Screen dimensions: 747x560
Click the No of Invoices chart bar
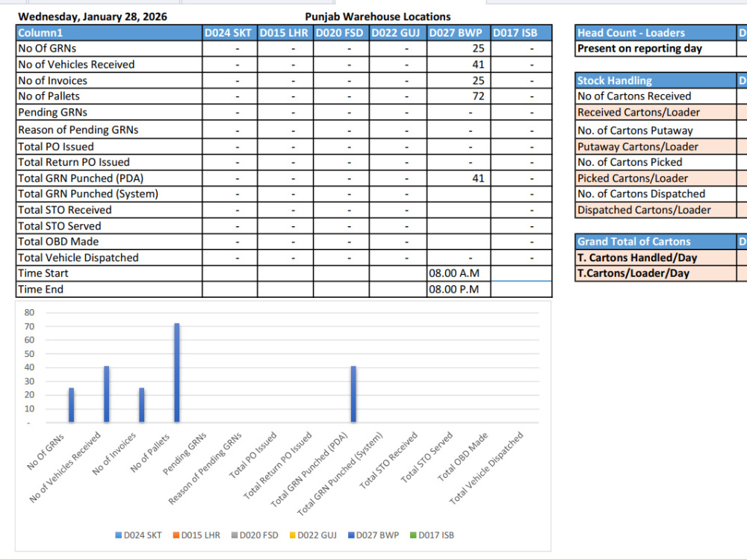point(141,405)
